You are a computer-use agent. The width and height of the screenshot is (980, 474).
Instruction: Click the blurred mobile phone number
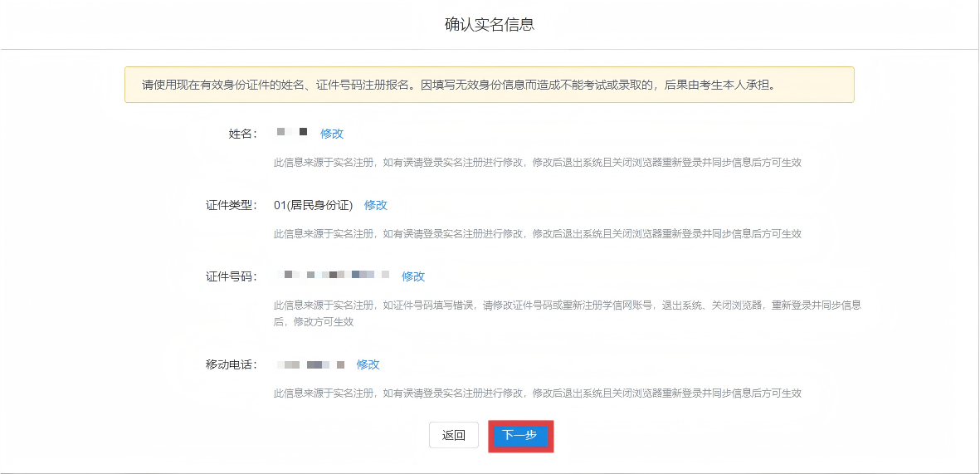[310, 364]
